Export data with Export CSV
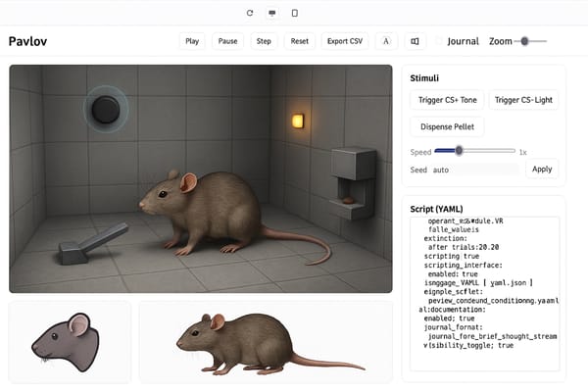 click(x=345, y=41)
